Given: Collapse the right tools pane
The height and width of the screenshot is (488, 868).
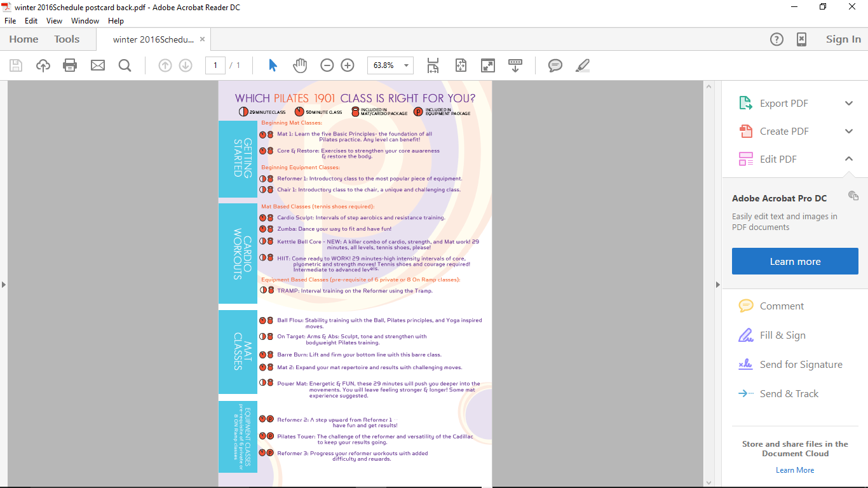Looking at the screenshot, I should pos(718,284).
